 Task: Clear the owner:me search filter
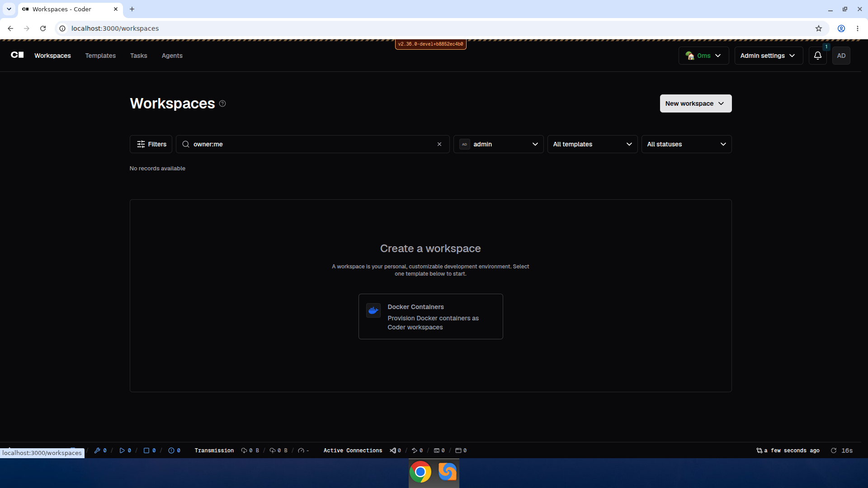tap(439, 144)
